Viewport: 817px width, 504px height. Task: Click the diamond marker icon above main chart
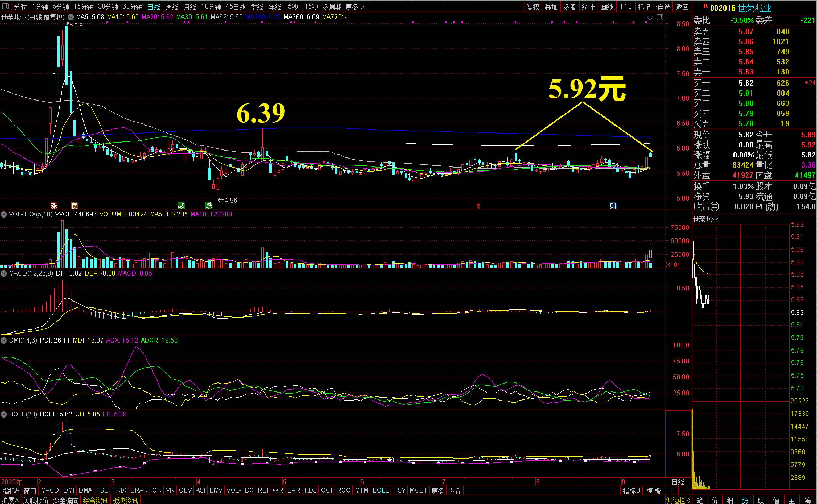[650, 17]
